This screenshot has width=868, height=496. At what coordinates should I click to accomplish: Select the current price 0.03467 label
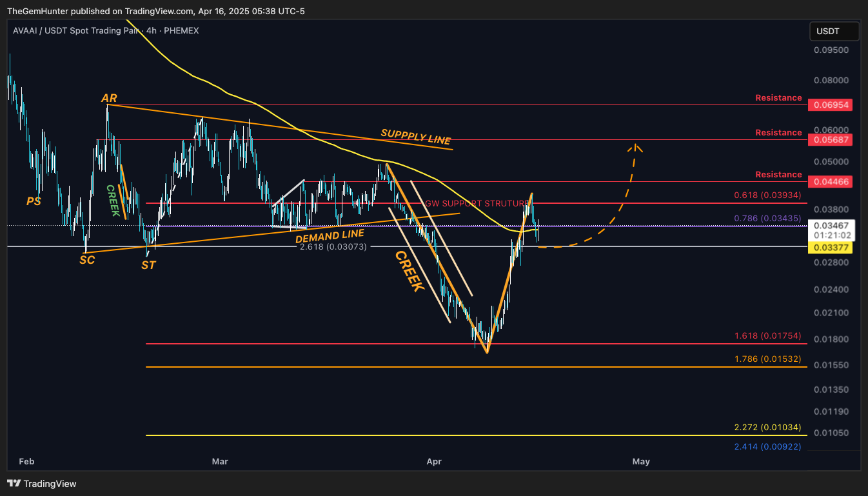pos(831,226)
